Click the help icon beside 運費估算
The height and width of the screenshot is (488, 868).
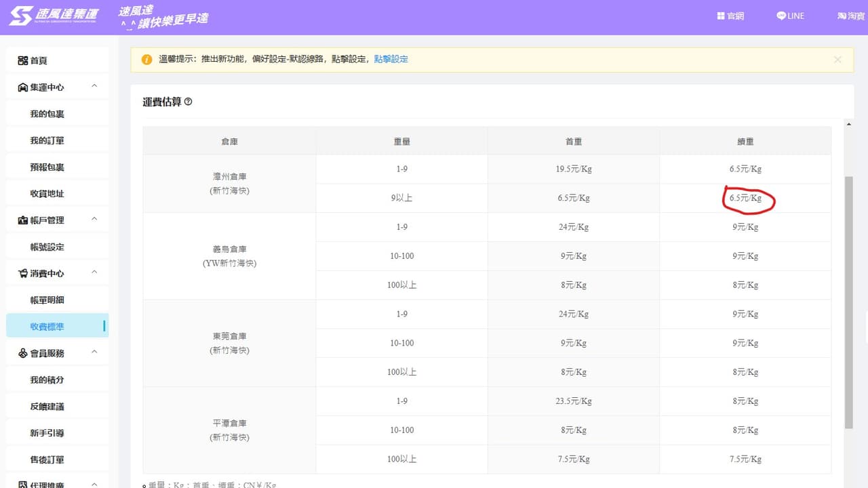(x=188, y=102)
